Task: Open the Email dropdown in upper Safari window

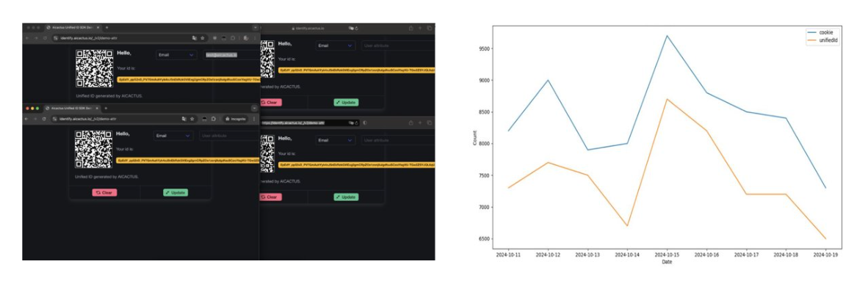Action: [336, 46]
